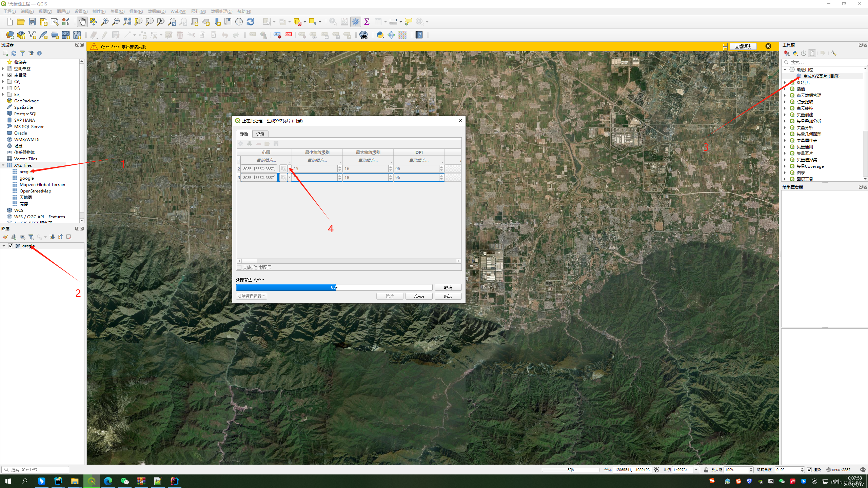
Task: Switch to the 记录 tab
Action: (x=260, y=134)
